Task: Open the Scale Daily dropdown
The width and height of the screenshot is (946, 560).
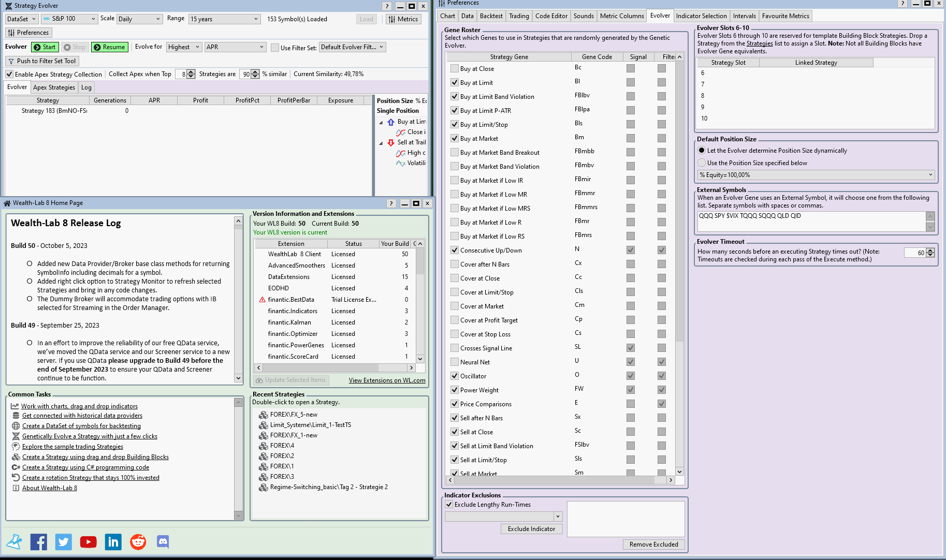Action: [x=140, y=19]
